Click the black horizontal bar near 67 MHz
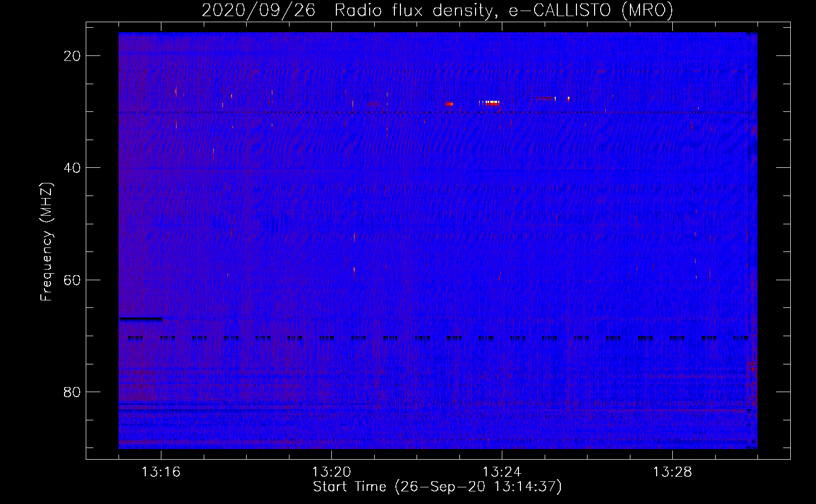This screenshot has width=816, height=504. point(141,319)
